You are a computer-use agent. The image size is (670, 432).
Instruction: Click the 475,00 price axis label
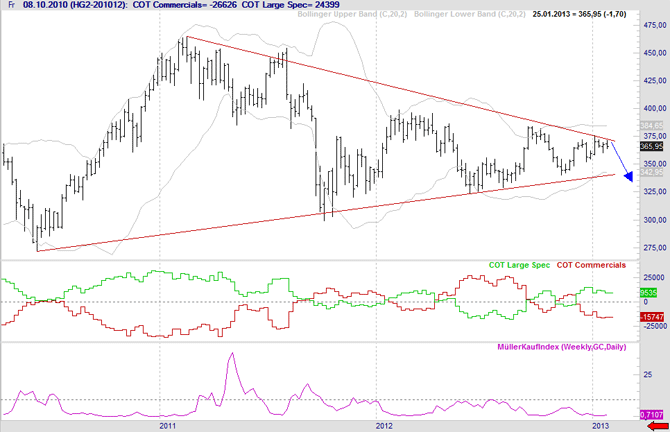(655, 25)
